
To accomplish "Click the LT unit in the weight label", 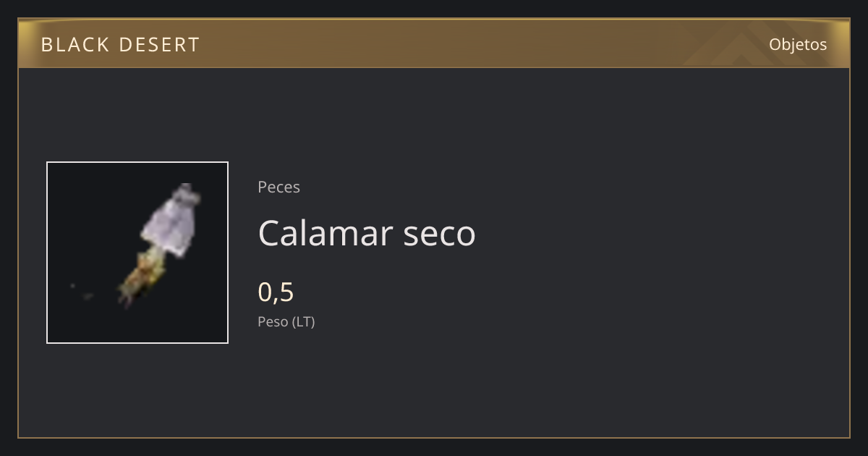I will pos(303,321).
